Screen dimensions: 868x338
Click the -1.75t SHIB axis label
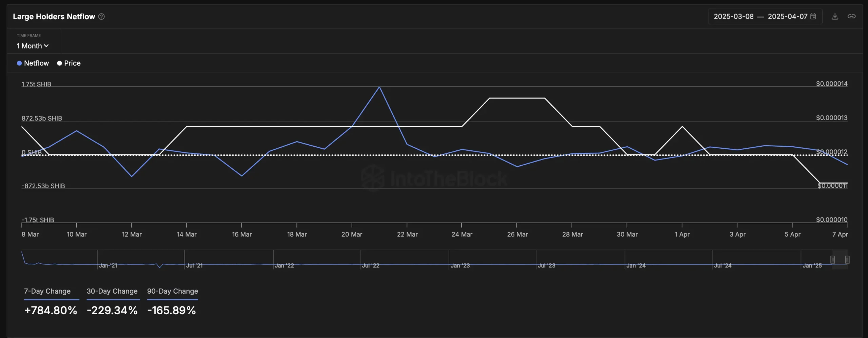click(38, 220)
